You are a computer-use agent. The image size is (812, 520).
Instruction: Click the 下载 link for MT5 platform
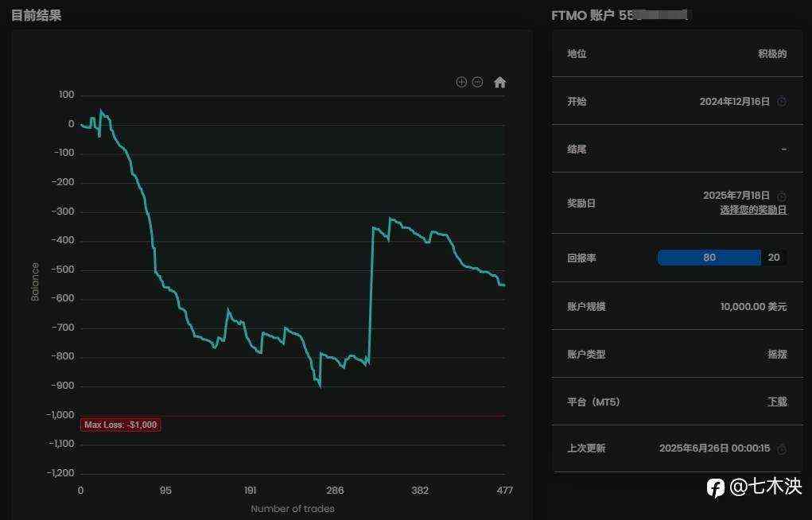777,402
